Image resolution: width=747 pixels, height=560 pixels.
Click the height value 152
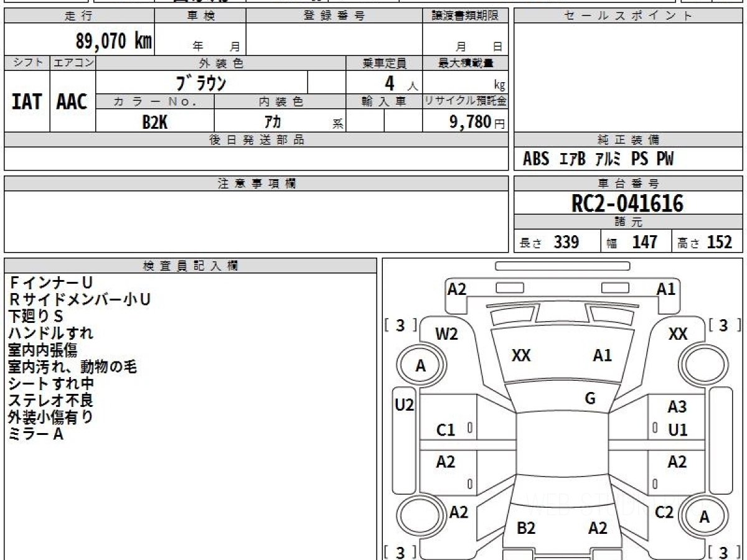[720, 242]
